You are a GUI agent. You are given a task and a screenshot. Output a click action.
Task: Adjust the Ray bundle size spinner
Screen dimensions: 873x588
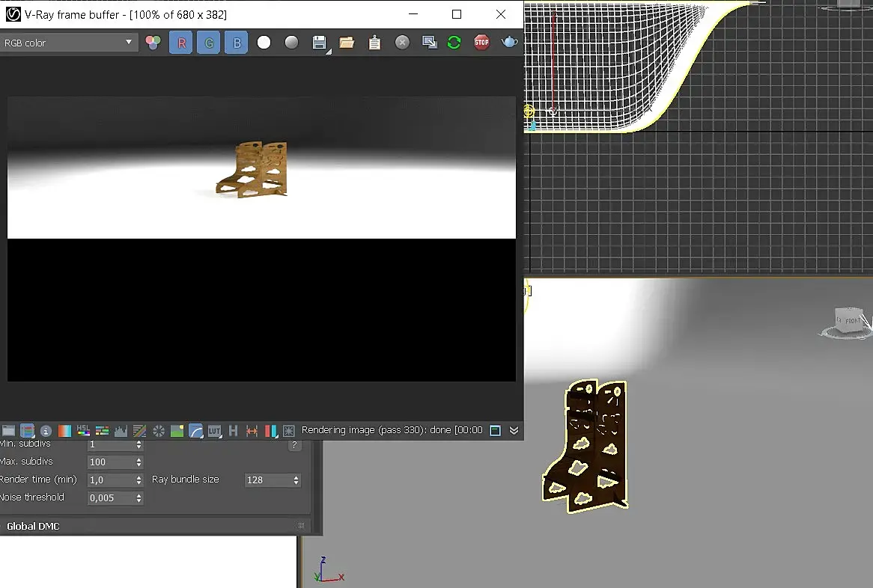pyautogui.click(x=296, y=480)
